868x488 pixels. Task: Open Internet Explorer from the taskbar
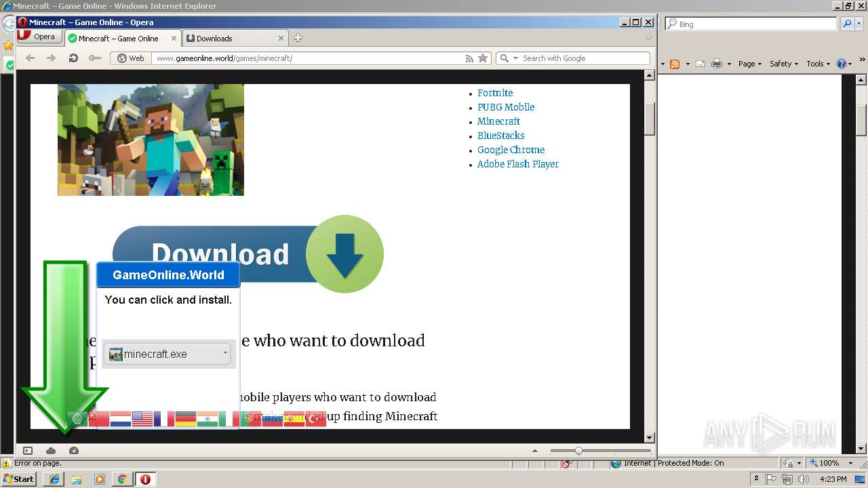[54, 479]
